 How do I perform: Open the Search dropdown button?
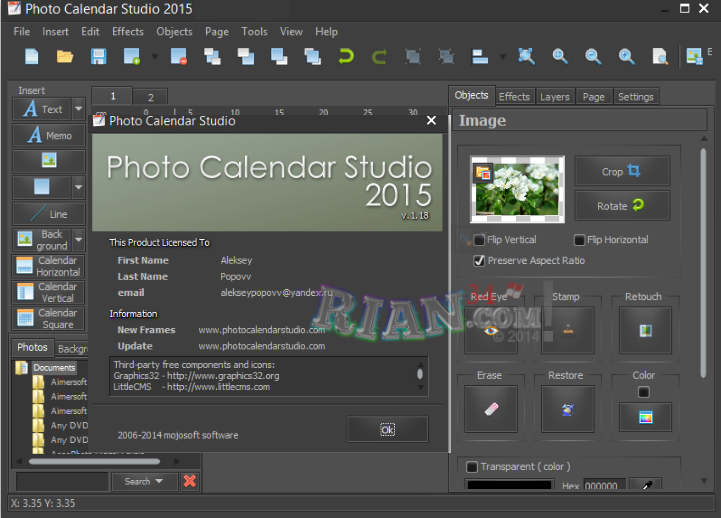click(144, 481)
